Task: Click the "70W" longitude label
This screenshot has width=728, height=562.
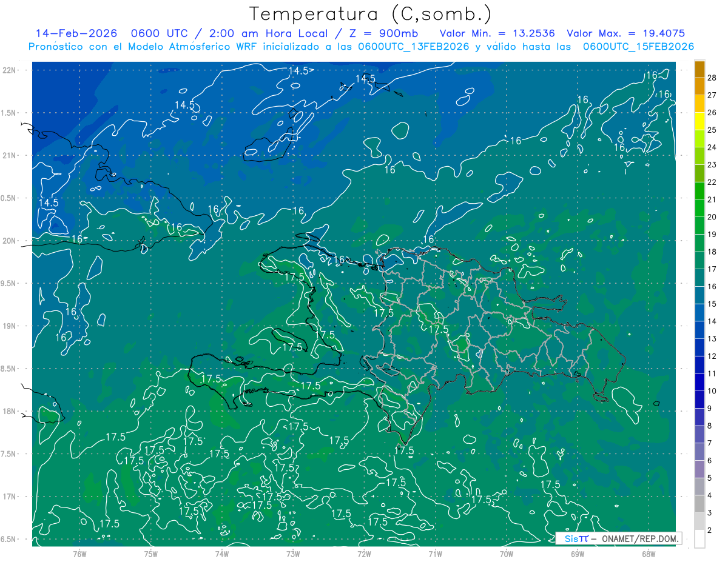Action: (507, 554)
